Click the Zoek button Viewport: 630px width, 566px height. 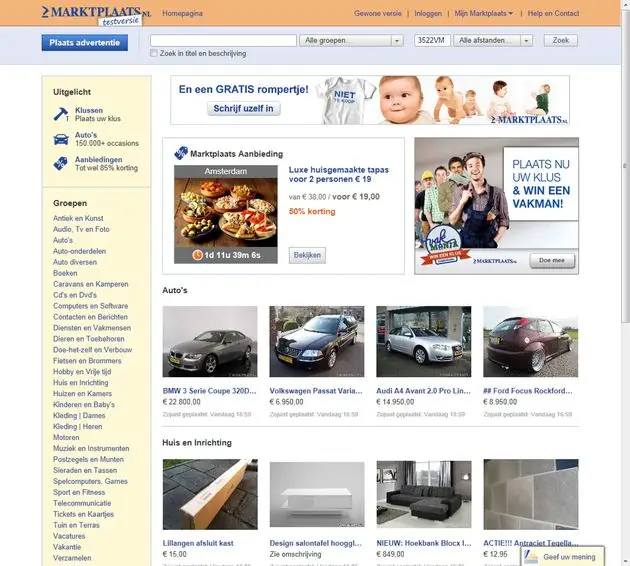click(x=560, y=40)
